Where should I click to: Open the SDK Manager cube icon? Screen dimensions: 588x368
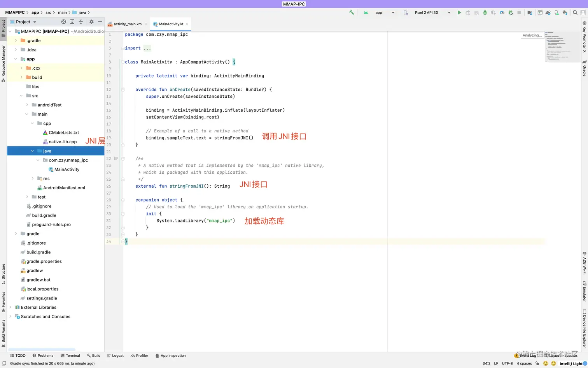[565, 12]
